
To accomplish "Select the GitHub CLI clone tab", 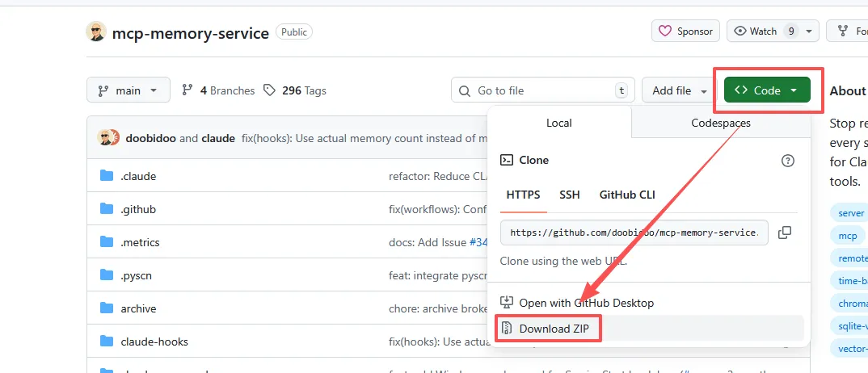I will pyautogui.click(x=627, y=195).
